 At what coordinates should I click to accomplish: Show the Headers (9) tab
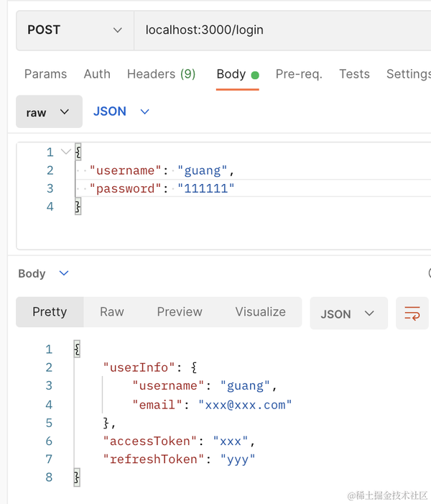pyautogui.click(x=161, y=74)
